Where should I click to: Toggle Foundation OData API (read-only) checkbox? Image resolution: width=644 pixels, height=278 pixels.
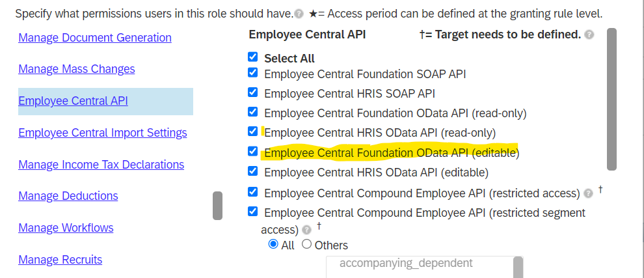coord(253,112)
